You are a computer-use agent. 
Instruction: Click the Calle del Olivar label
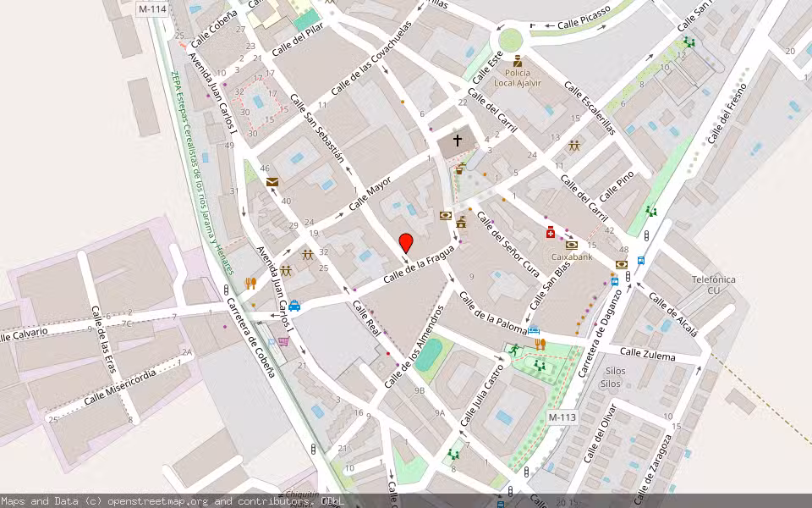pyautogui.click(x=601, y=433)
